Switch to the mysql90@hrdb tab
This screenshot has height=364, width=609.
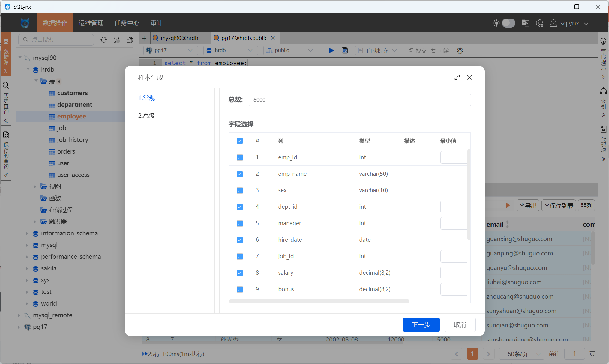pyautogui.click(x=179, y=38)
